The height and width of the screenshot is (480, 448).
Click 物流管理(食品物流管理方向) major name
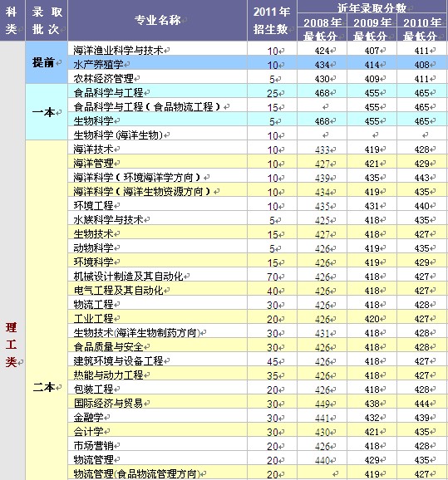pyautogui.click(x=136, y=474)
